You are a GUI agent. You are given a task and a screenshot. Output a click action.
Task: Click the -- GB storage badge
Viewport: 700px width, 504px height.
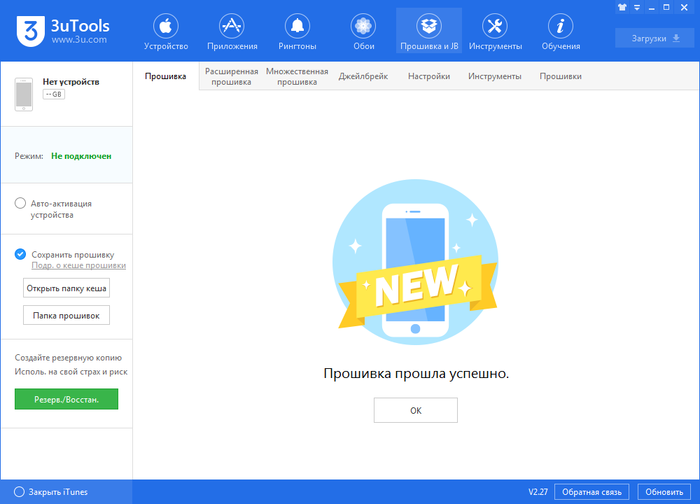[x=54, y=94]
